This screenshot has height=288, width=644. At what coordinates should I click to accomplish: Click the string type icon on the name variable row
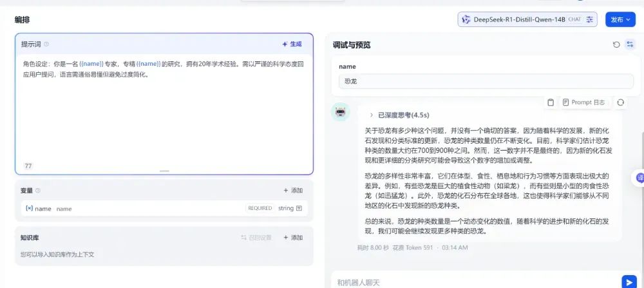click(299, 208)
